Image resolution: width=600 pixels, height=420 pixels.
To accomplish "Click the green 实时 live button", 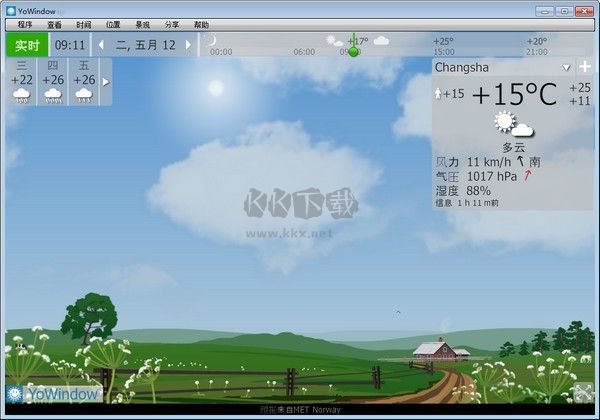I will pyautogui.click(x=27, y=45).
